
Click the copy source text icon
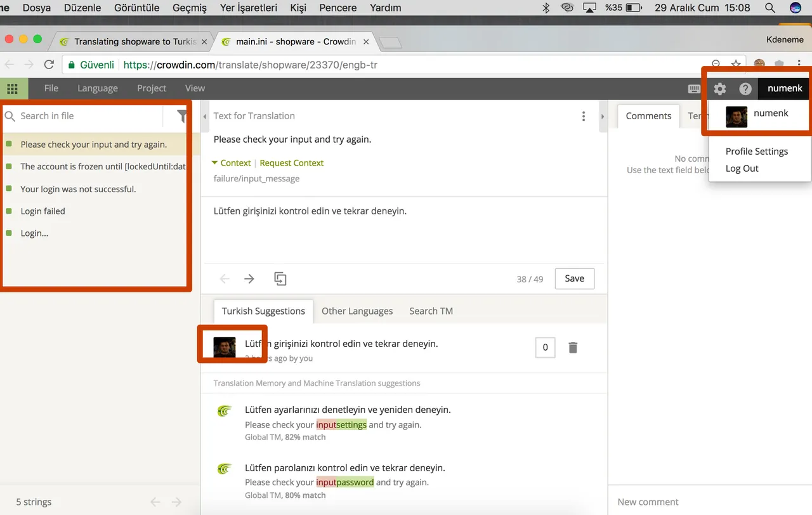click(280, 278)
